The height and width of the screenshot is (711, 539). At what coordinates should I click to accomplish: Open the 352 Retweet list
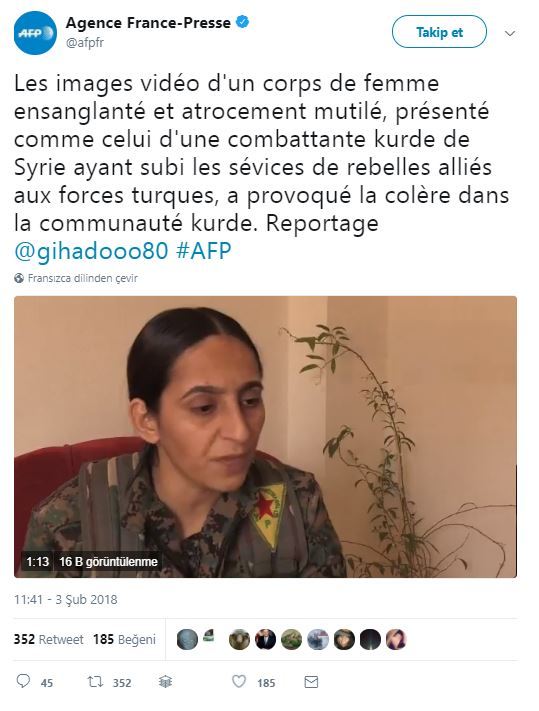coord(49,639)
